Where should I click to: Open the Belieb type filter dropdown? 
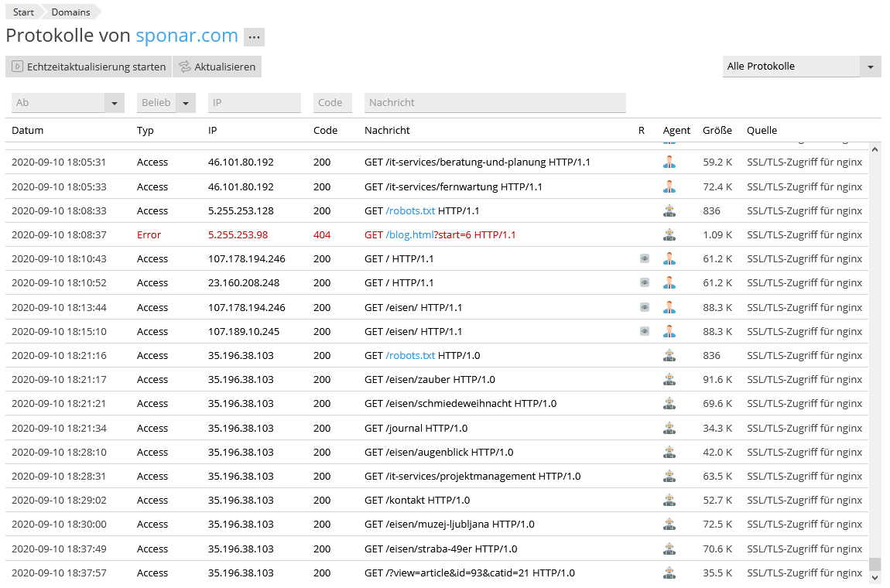point(186,103)
